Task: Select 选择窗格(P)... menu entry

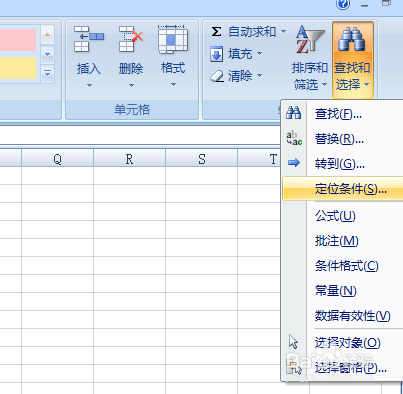Action: pyautogui.click(x=342, y=367)
